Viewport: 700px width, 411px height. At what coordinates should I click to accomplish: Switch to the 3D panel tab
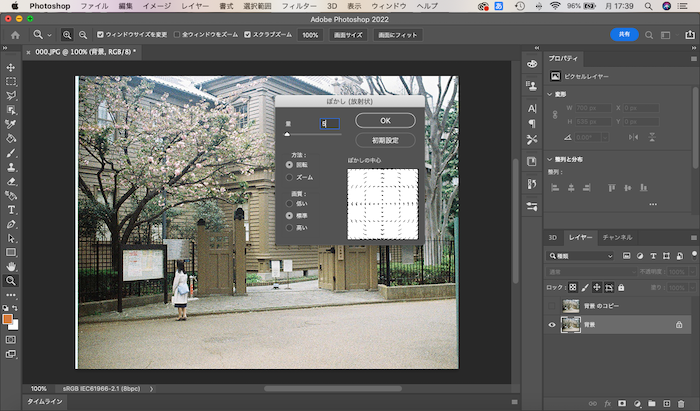[553, 237]
